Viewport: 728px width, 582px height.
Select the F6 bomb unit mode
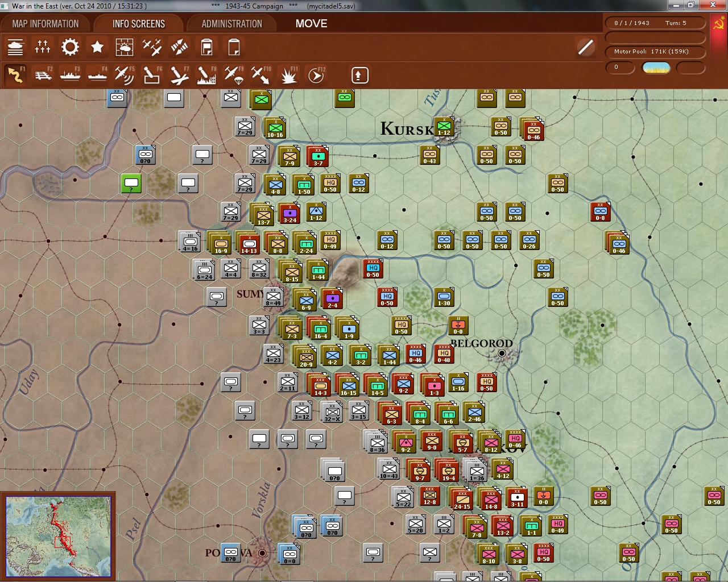tap(152, 75)
